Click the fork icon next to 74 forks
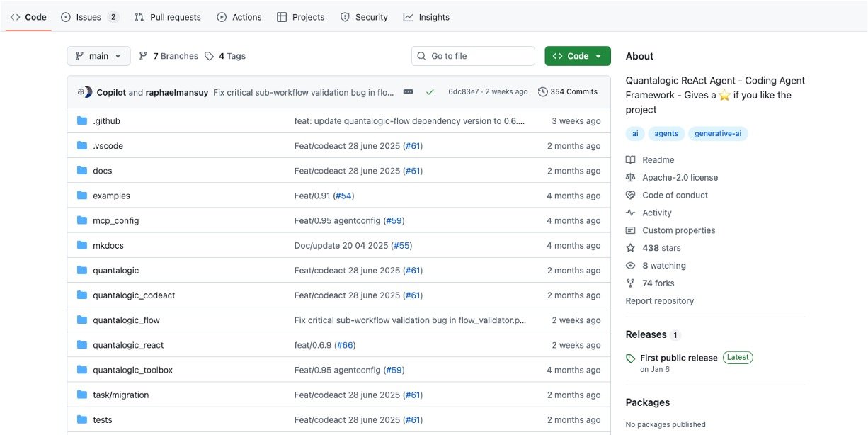This screenshot has width=868, height=435. [630, 283]
